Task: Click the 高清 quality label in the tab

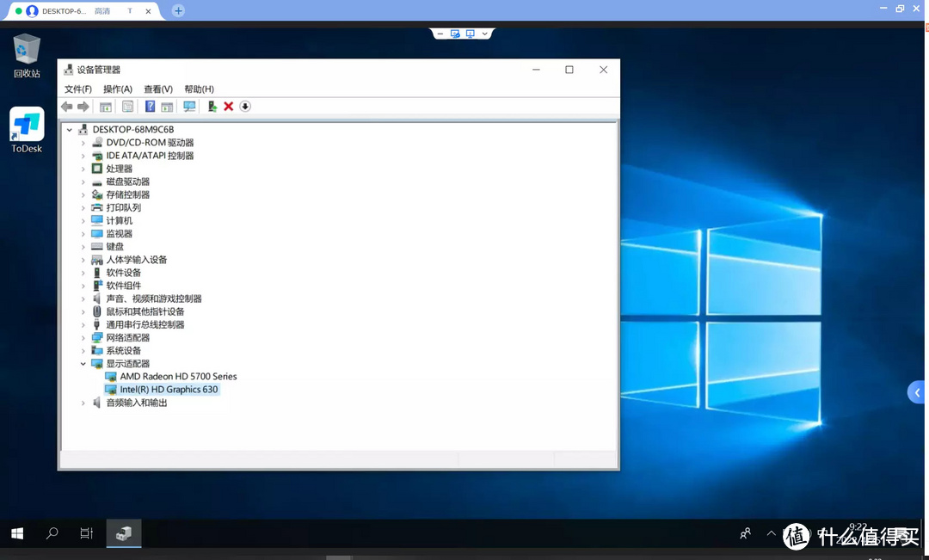Action: [102, 11]
